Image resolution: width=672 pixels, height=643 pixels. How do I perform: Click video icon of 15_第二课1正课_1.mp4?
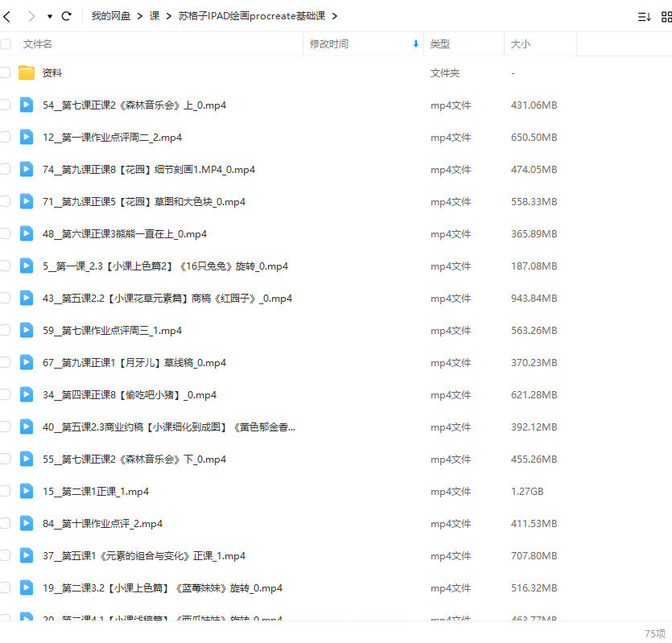click(27, 492)
